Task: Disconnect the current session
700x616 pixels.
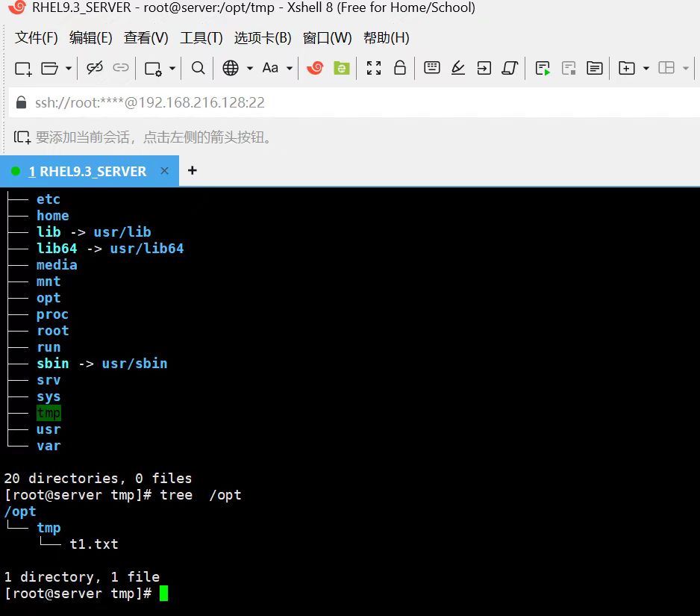Action: [94, 68]
